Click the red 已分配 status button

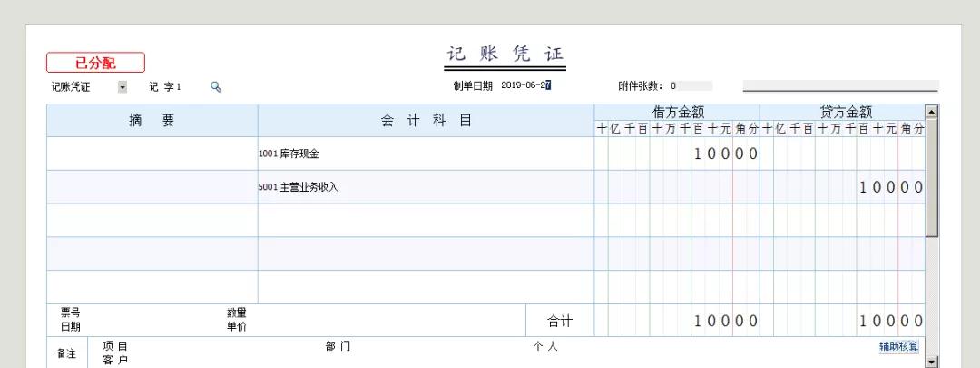[95, 64]
